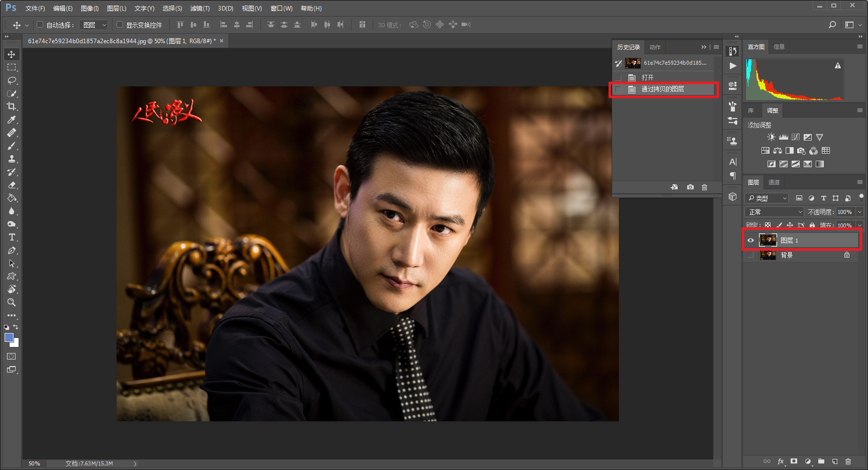Delete current state in History panel
The height and width of the screenshot is (470, 868).
pos(704,187)
